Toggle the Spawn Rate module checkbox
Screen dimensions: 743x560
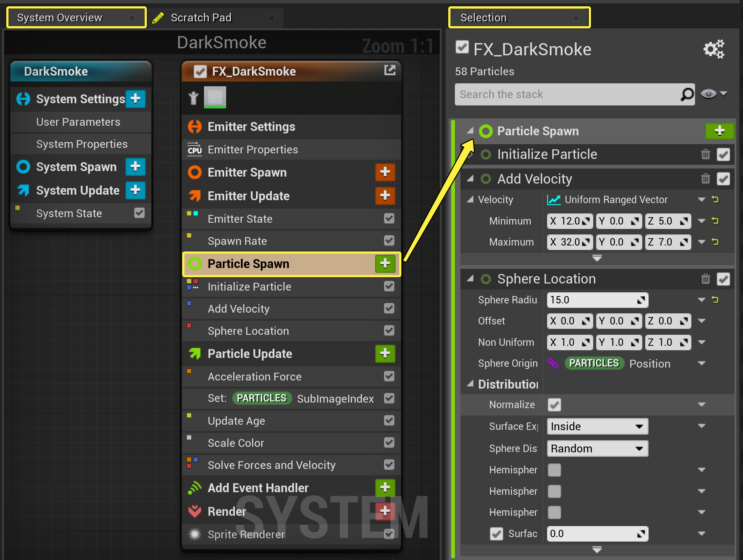point(389,241)
